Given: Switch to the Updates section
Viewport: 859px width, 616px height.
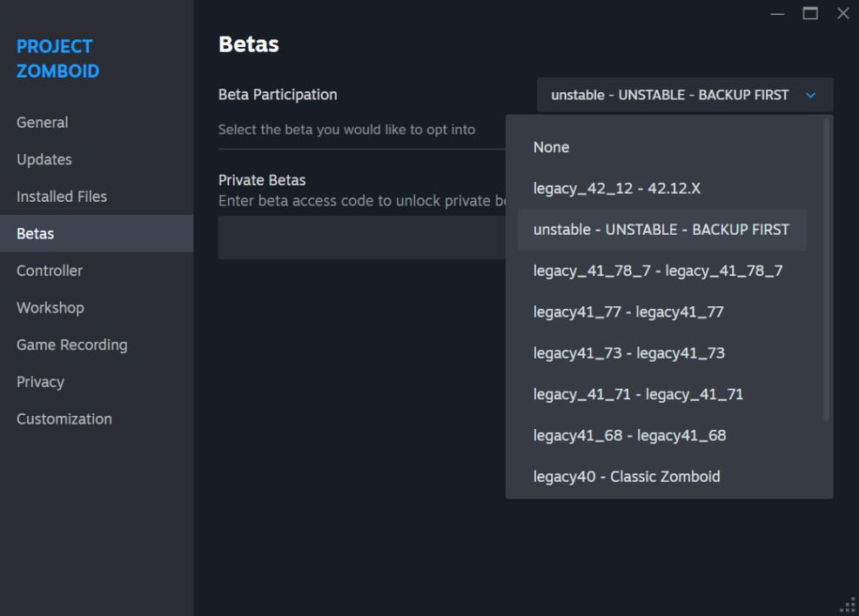Looking at the screenshot, I should click(x=44, y=159).
